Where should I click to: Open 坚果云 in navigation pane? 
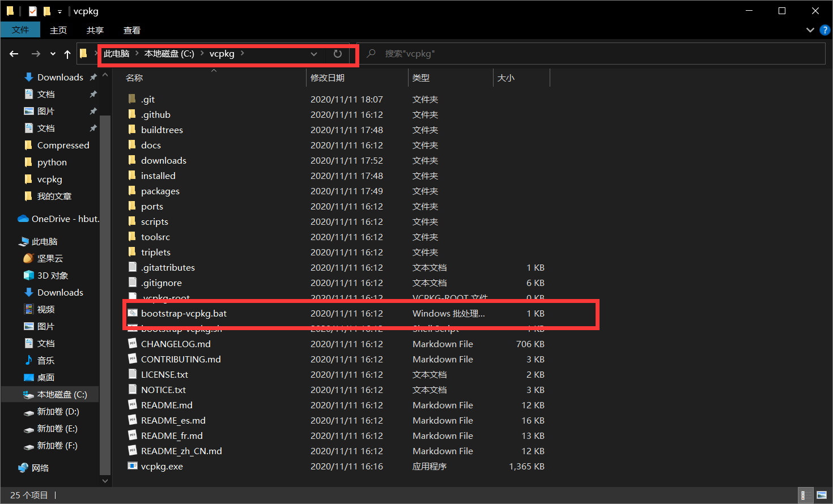click(50, 258)
